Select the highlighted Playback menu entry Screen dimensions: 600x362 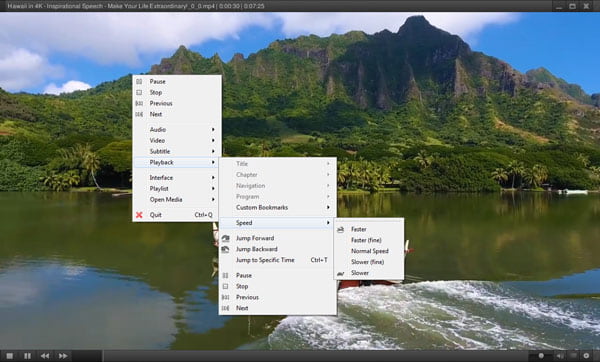[177, 162]
